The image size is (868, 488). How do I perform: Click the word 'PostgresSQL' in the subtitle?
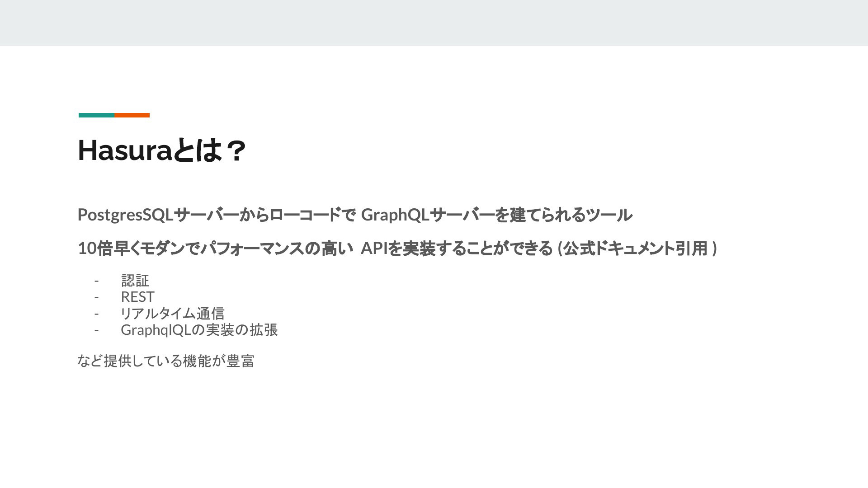click(126, 215)
